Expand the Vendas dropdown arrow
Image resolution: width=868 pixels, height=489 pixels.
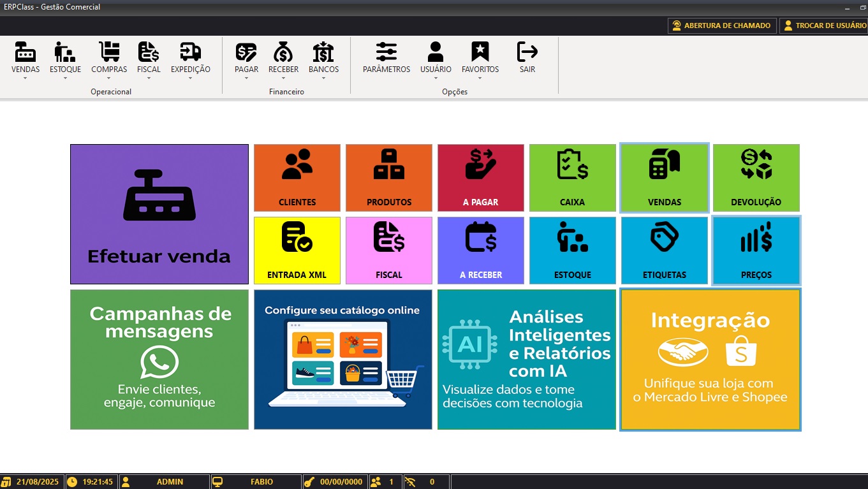tap(26, 78)
